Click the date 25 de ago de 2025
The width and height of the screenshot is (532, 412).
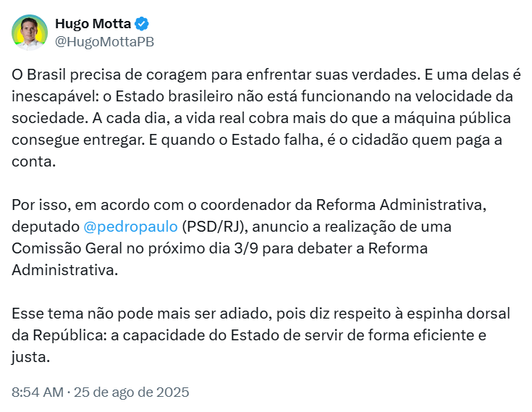pos(131,392)
